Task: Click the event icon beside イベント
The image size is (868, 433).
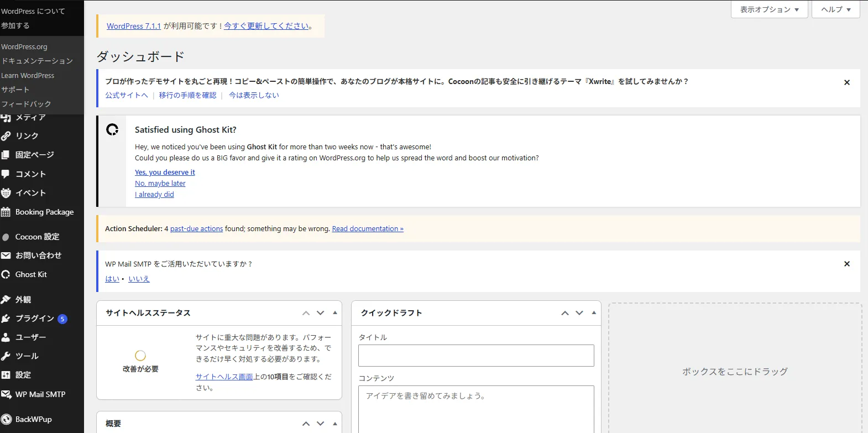Action: (6, 193)
